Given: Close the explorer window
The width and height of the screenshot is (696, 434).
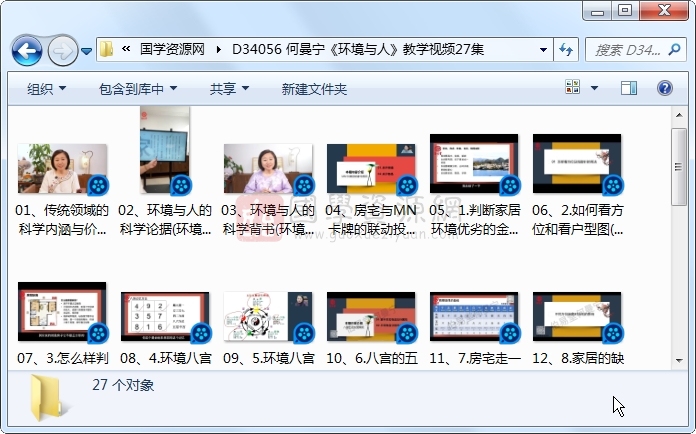Looking at the screenshot, I should (664, 11).
